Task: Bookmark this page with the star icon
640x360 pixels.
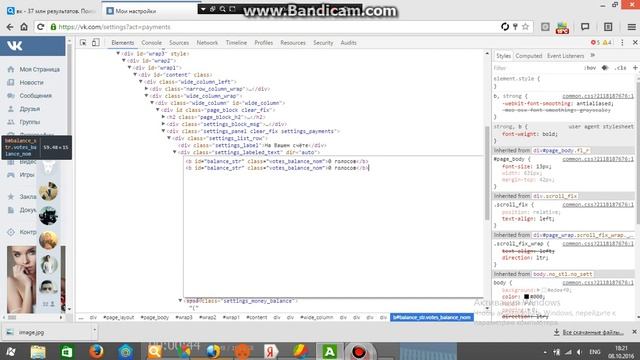Action: coord(525,27)
